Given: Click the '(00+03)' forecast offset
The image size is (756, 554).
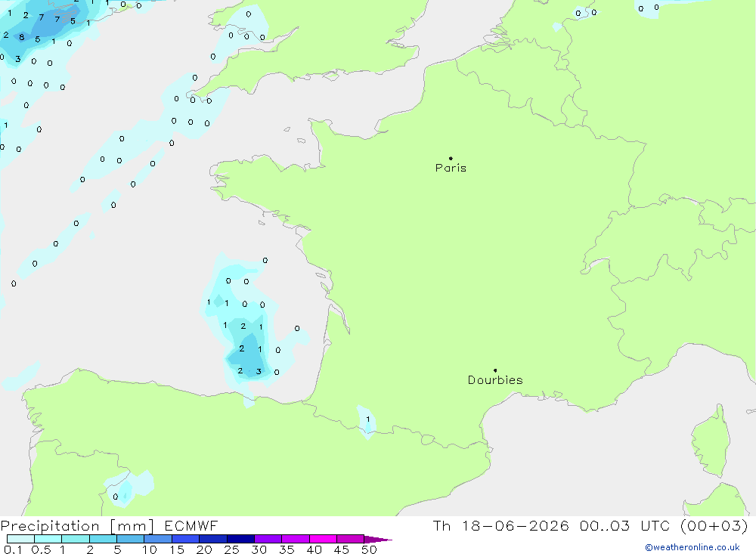Looking at the screenshot, I should 714,525.
